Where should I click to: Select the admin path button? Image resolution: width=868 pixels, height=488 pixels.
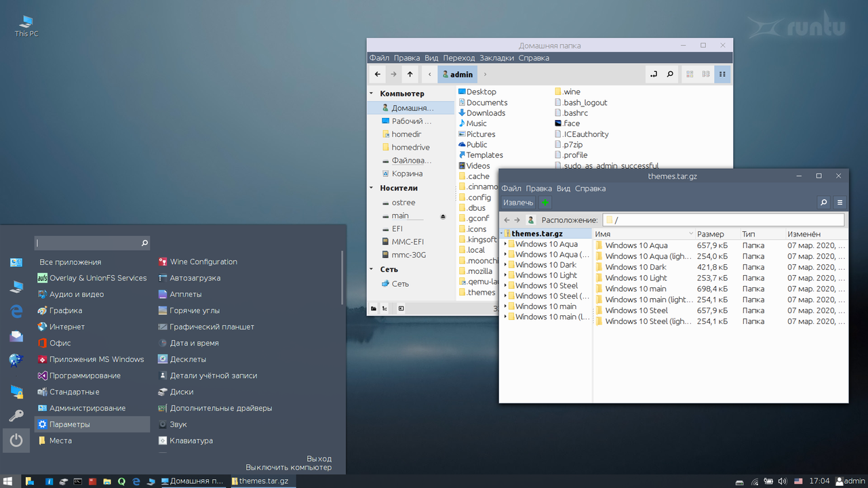click(458, 74)
